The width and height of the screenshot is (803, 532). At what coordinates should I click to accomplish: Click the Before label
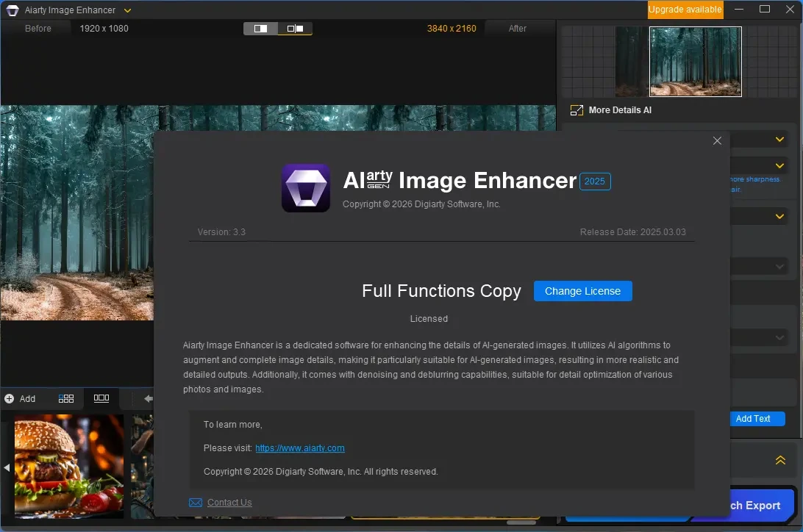coord(38,29)
